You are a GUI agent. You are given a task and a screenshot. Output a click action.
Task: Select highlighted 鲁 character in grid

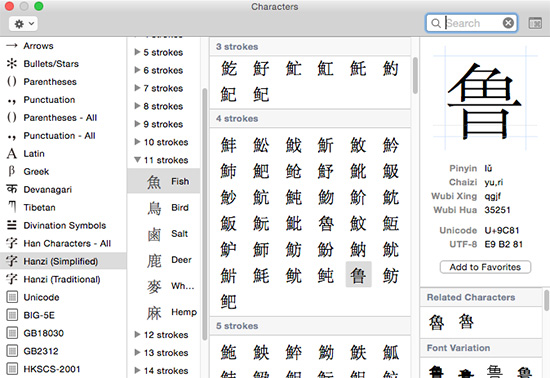pos(358,275)
